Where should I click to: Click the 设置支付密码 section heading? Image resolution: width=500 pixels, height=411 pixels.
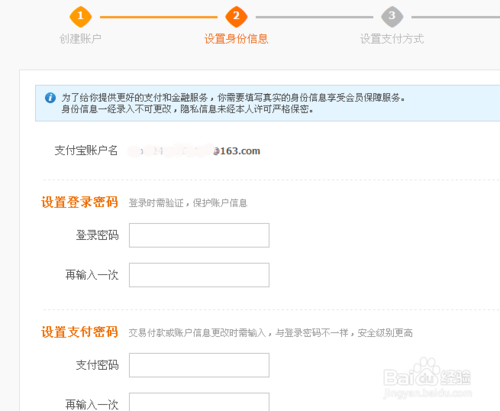(x=79, y=332)
